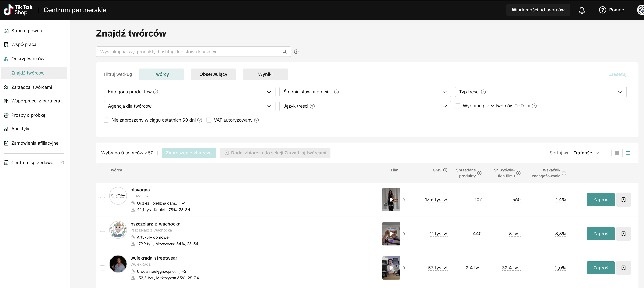Open Analityka sidebar item
644x288 pixels.
21,129
